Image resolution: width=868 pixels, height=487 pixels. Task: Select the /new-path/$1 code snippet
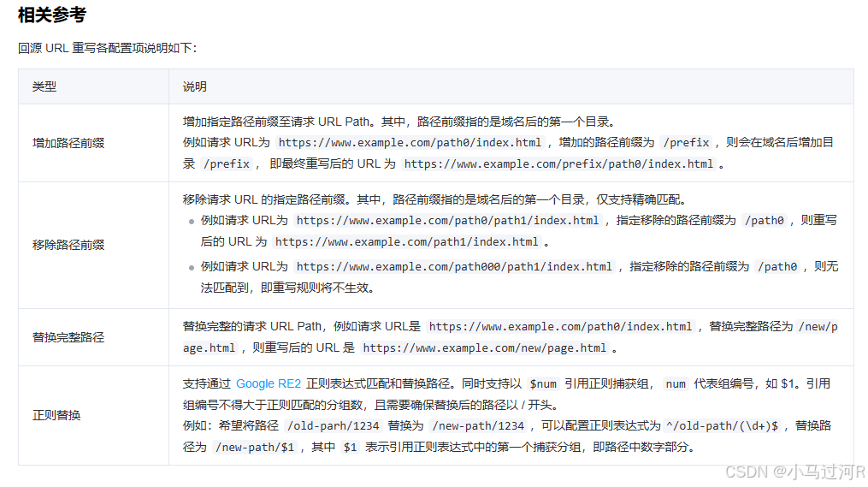[x=255, y=447]
